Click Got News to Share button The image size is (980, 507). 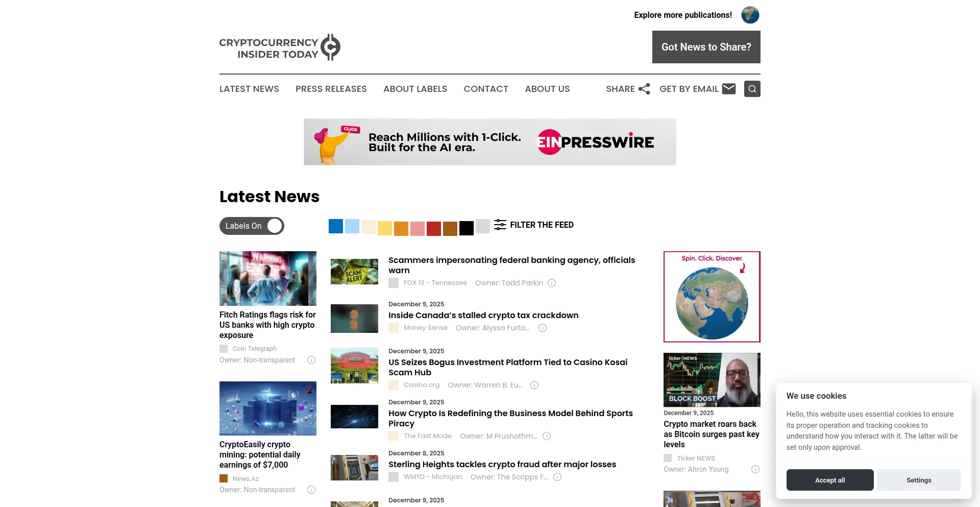pyautogui.click(x=706, y=47)
